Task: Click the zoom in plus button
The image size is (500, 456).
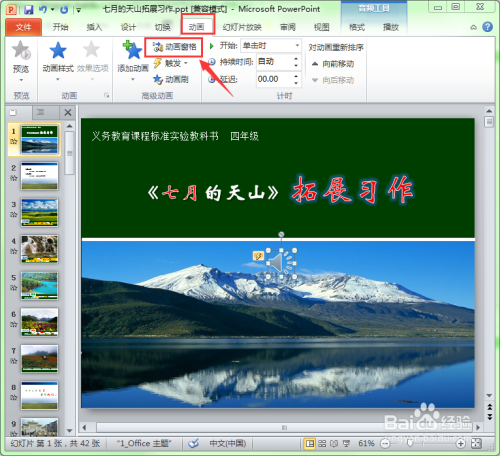Action: point(460,444)
